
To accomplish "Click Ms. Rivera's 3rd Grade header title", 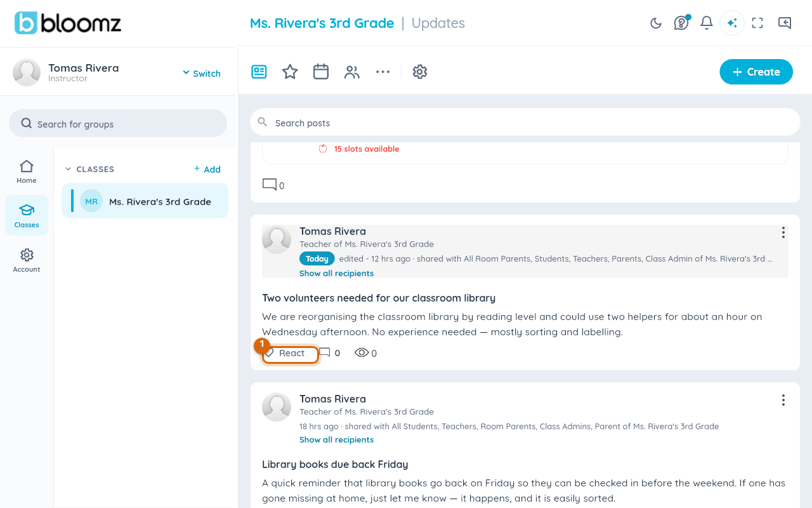I will pyautogui.click(x=322, y=23).
